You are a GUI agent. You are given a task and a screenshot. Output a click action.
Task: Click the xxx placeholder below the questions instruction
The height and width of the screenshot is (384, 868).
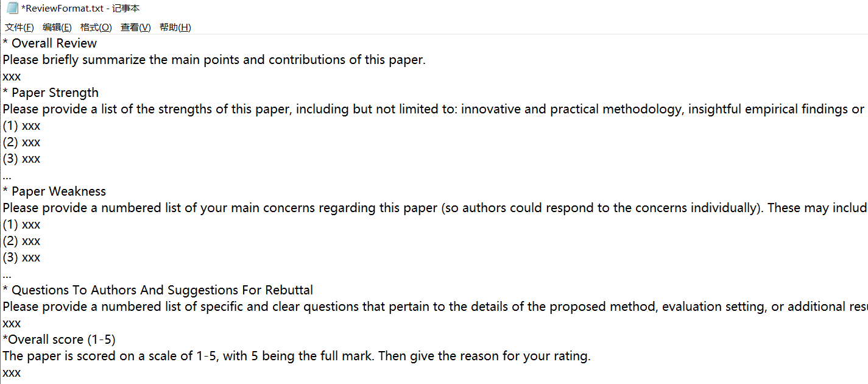(12, 323)
